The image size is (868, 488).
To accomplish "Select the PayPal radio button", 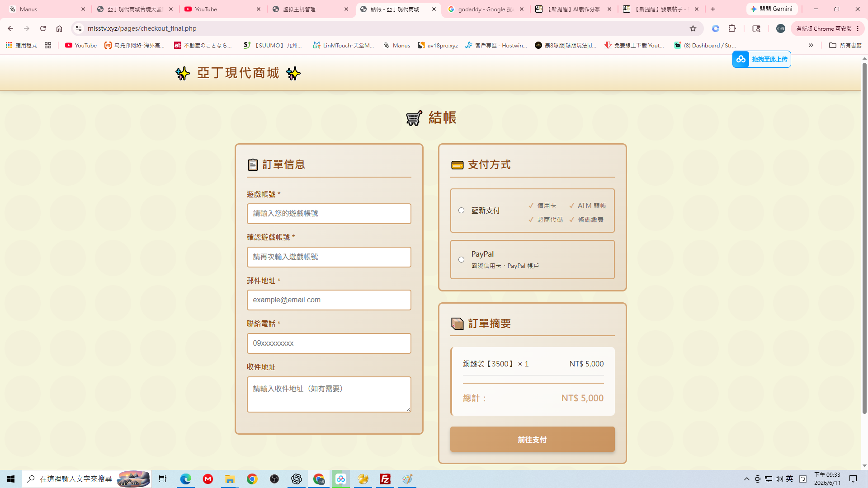I will coord(461,260).
